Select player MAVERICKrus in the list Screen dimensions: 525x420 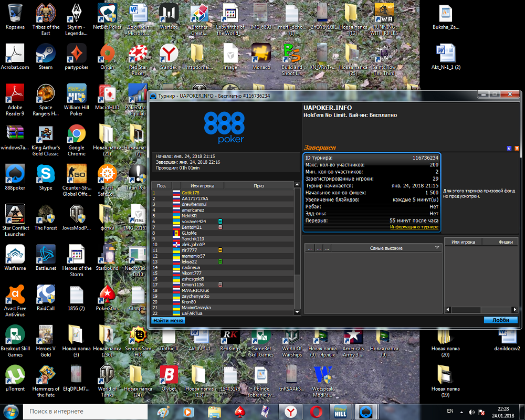[x=223, y=290]
